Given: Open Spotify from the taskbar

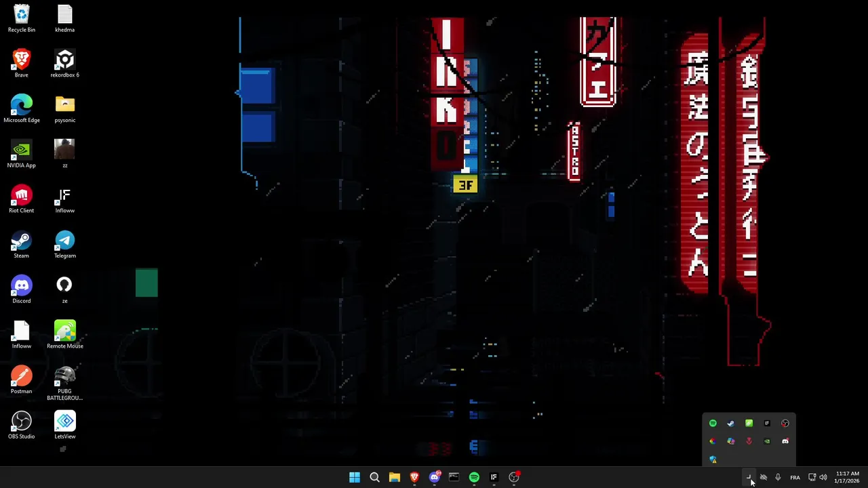Looking at the screenshot, I should coord(474,477).
